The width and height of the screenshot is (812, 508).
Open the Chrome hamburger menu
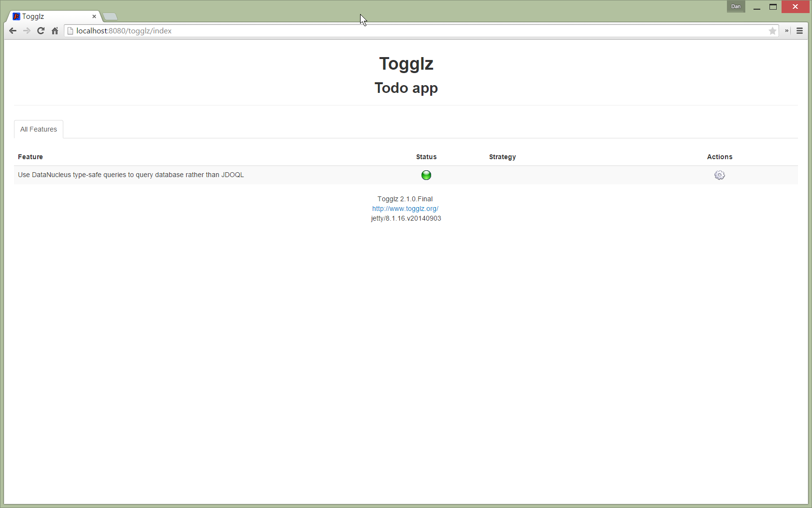799,31
